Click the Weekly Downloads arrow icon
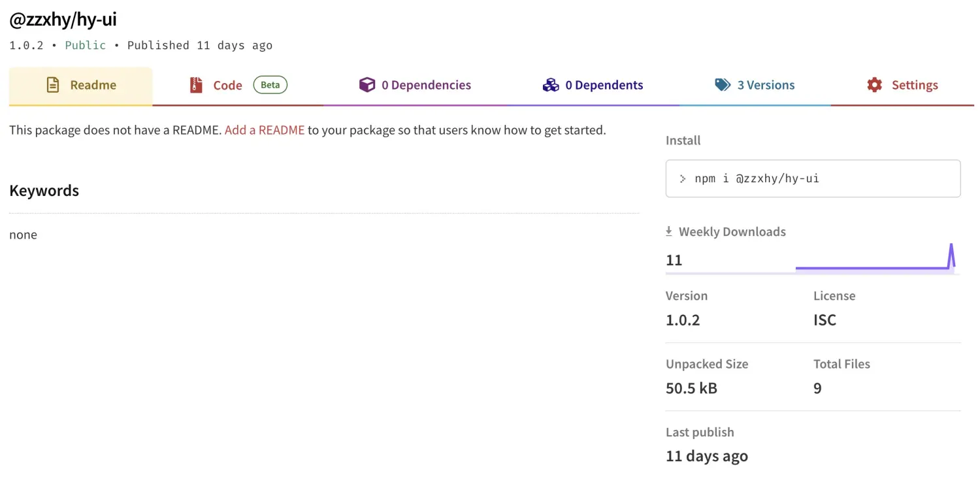The height and width of the screenshot is (477, 980). (x=669, y=231)
